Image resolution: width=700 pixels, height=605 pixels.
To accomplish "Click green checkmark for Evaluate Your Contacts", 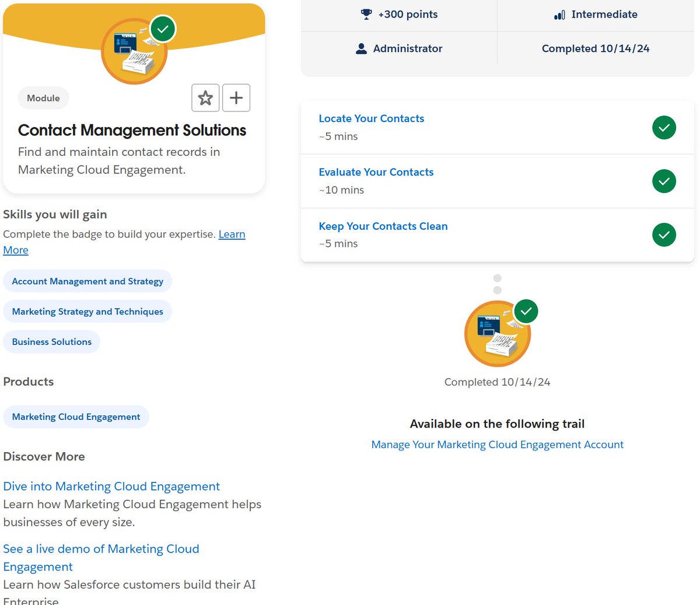I will [x=664, y=181].
